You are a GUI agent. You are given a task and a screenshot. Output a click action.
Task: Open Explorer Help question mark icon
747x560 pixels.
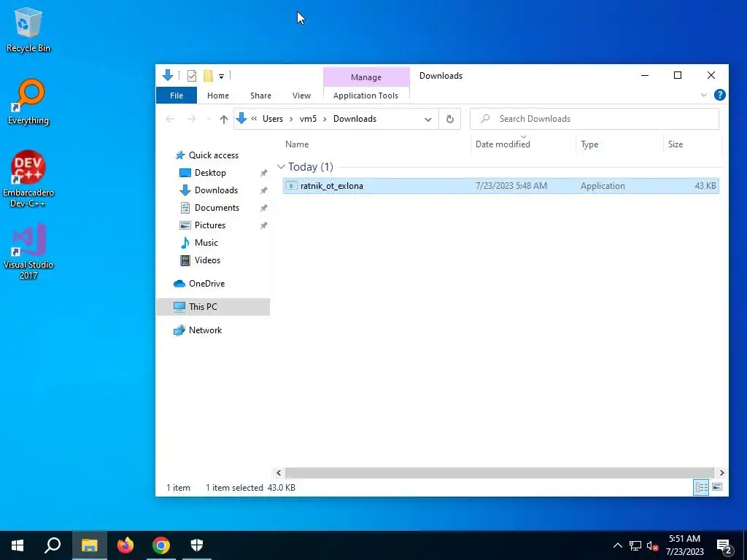(719, 95)
